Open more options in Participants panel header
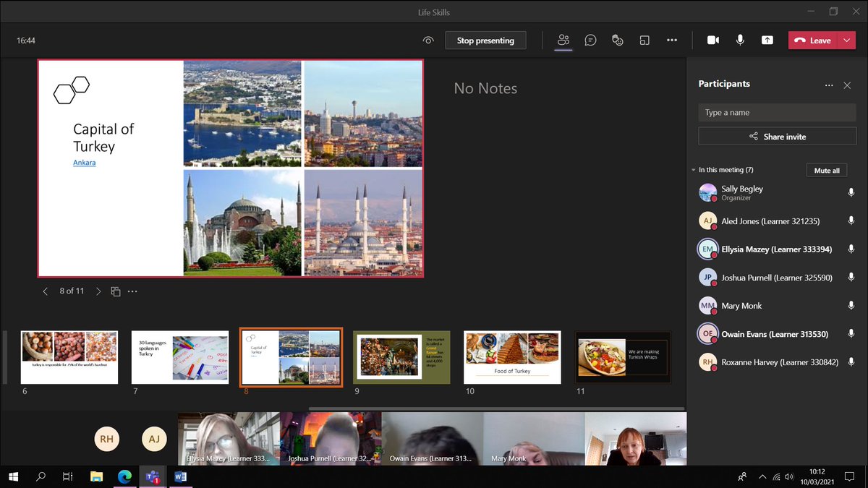868x488 pixels. tap(829, 85)
